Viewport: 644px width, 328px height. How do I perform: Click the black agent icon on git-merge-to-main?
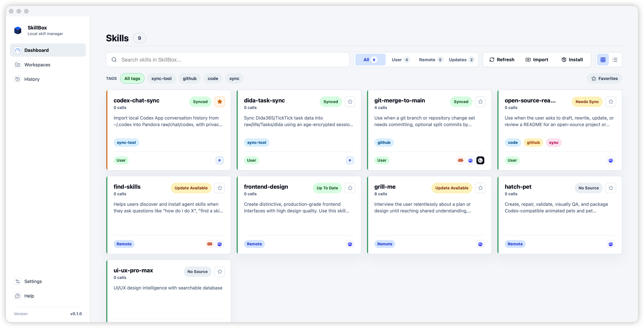[x=480, y=161]
